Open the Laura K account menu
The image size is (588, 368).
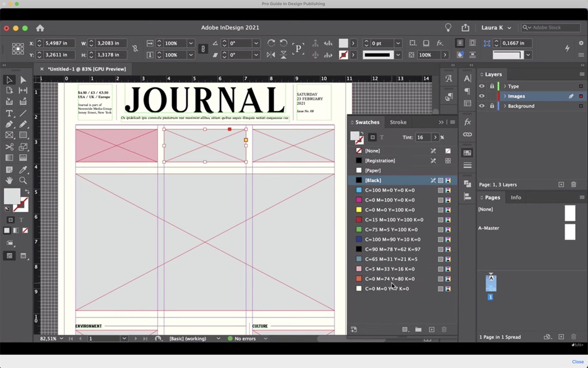pyautogui.click(x=496, y=27)
